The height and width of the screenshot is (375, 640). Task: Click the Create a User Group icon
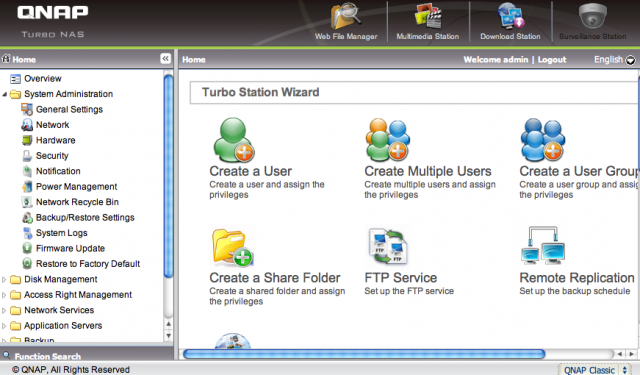[x=543, y=140]
